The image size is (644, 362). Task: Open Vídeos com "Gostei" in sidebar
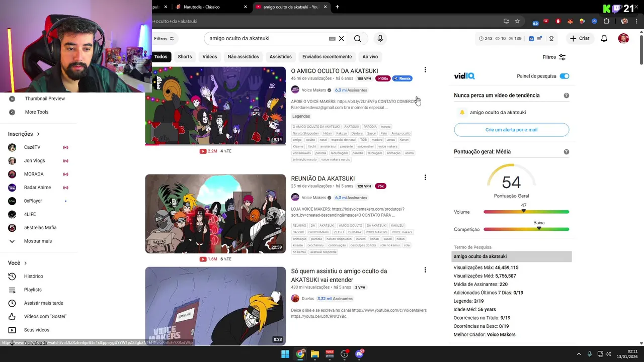click(45, 317)
